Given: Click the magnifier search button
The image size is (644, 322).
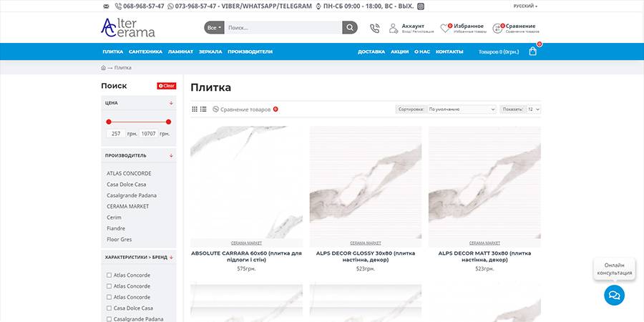Looking at the screenshot, I should click(349, 28).
